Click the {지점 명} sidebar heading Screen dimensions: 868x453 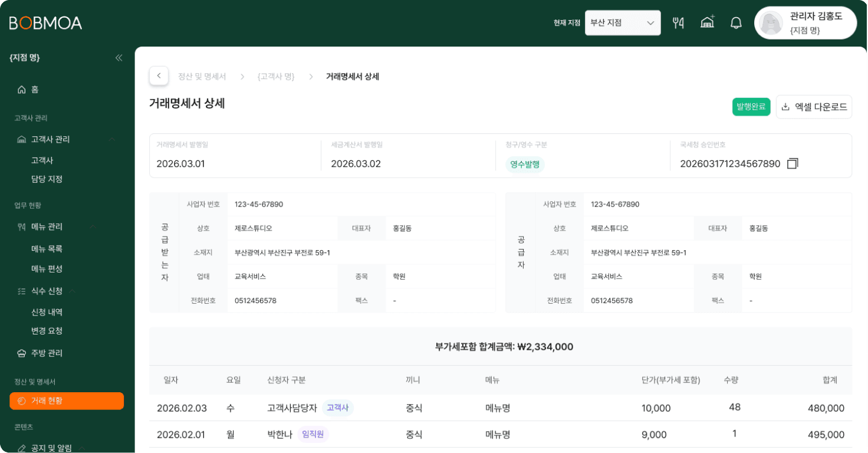click(25, 57)
